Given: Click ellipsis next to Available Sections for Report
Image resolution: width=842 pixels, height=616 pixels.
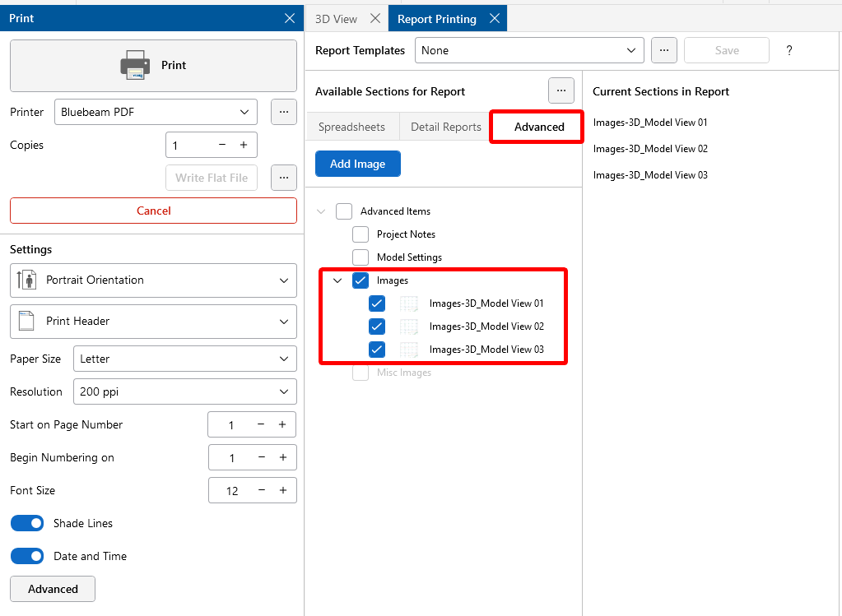Looking at the screenshot, I should [x=561, y=91].
